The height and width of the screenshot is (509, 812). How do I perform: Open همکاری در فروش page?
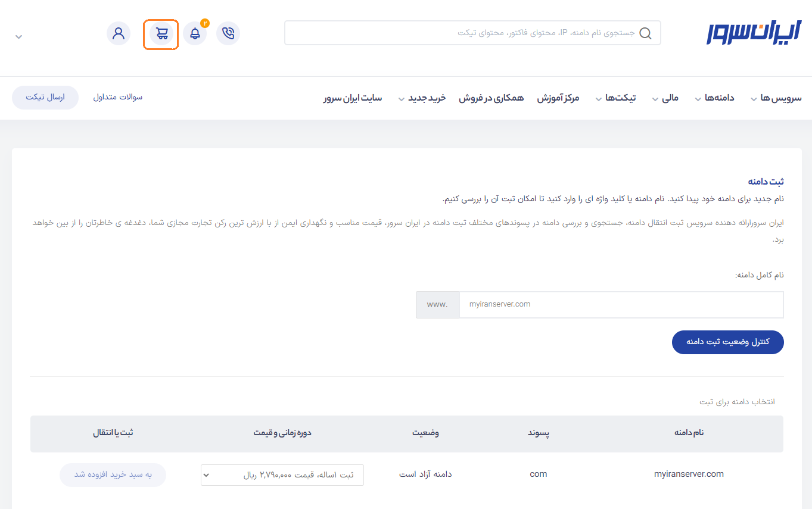(491, 98)
